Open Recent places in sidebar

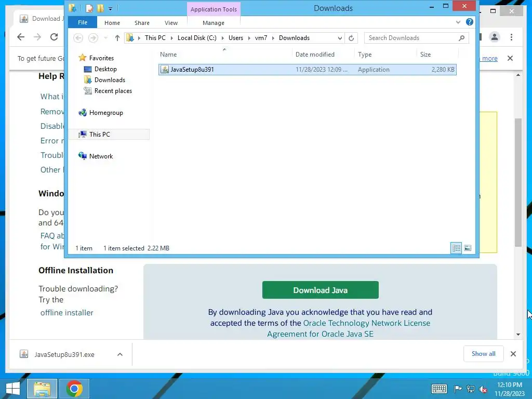(x=113, y=90)
